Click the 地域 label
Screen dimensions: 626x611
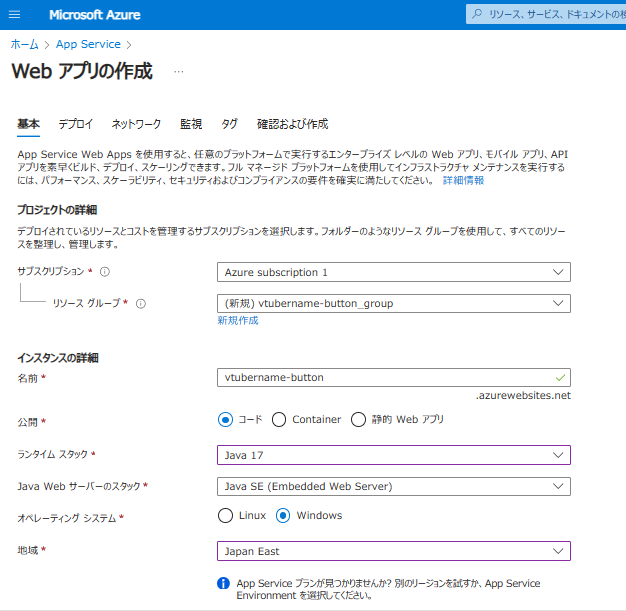click(28, 550)
